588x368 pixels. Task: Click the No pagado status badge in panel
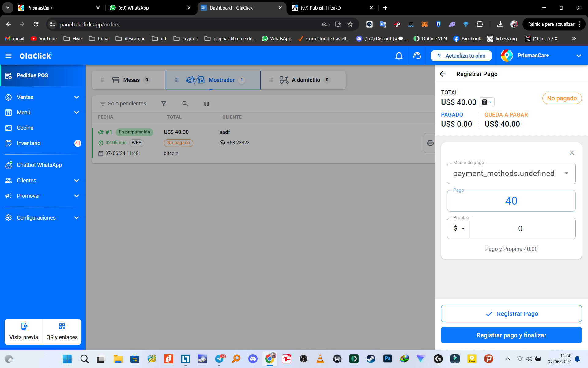point(562,98)
